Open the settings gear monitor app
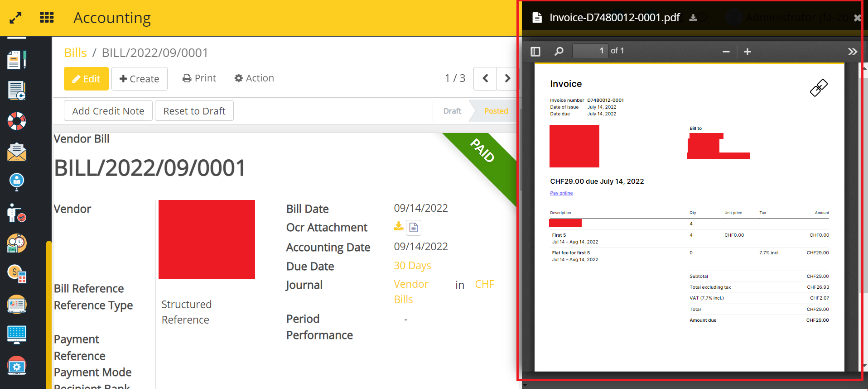The height and width of the screenshot is (391, 868). pyautogui.click(x=17, y=366)
